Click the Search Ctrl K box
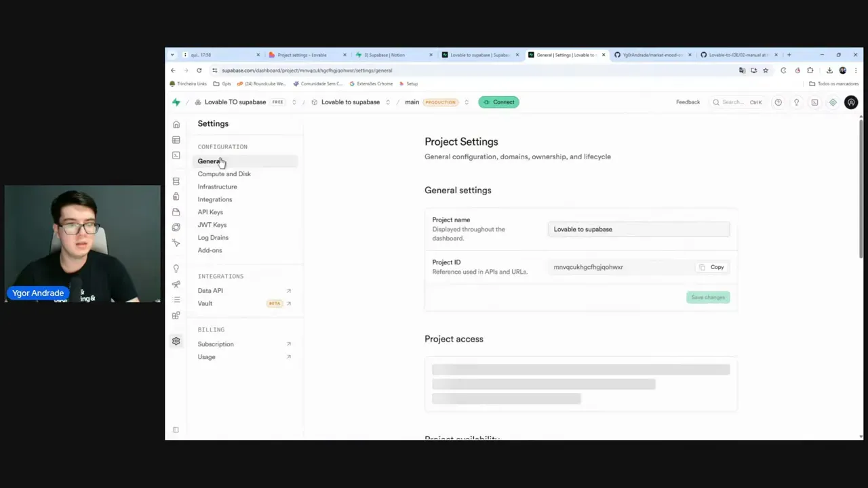Screen dimensions: 868x488 coord(737,102)
